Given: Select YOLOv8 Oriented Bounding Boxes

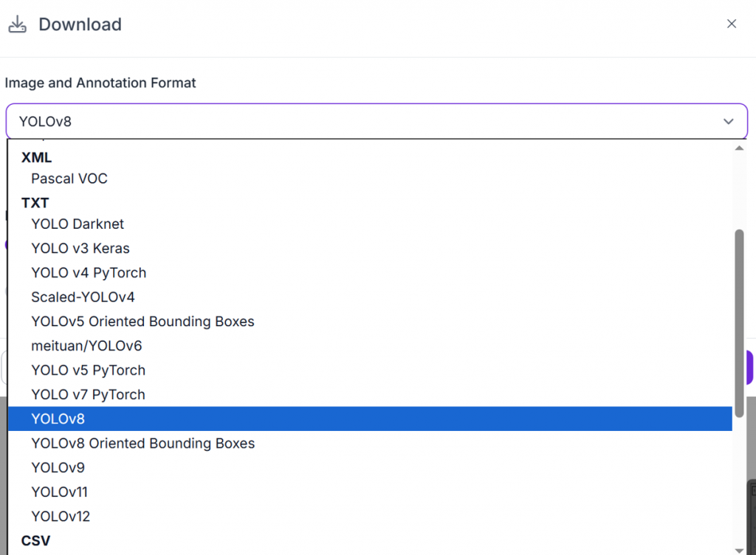Looking at the screenshot, I should (x=143, y=444).
